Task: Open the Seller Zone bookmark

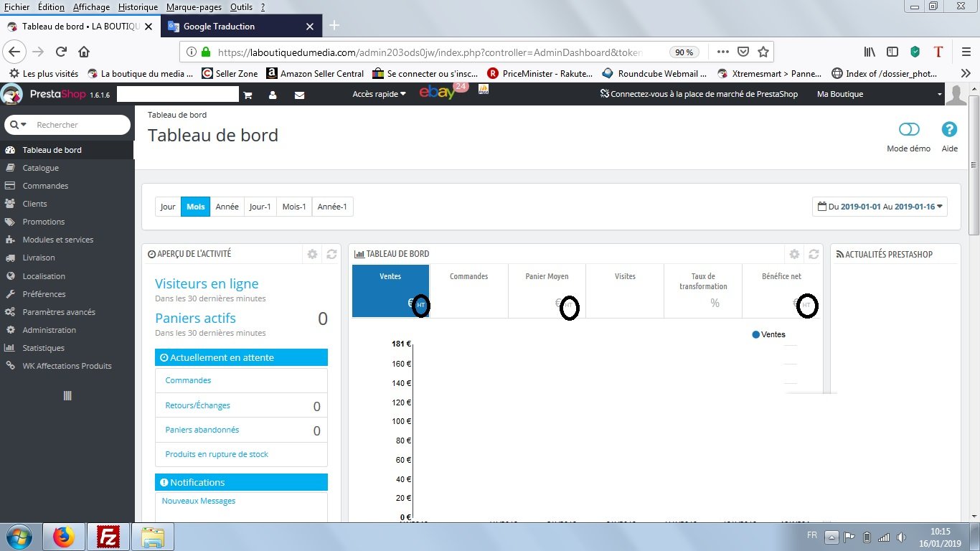Action: [x=230, y=73]
